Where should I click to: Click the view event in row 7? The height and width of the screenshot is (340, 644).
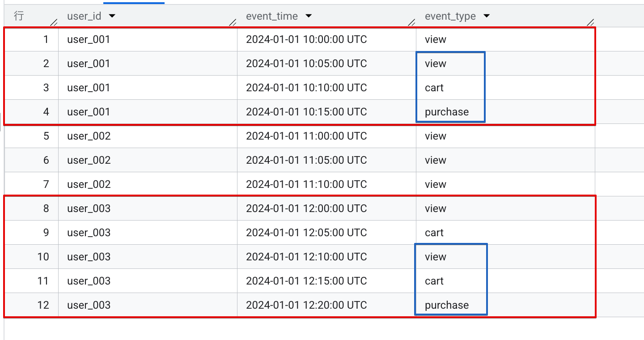[435, 184]
